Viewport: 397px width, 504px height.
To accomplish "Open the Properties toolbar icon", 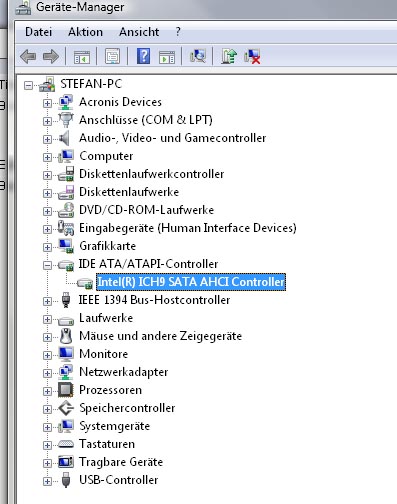I will point(112,56).
